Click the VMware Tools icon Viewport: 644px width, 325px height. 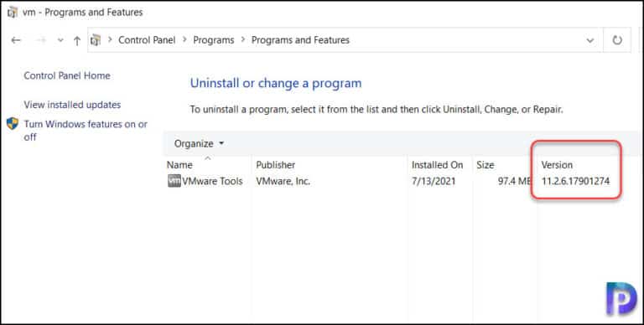pos(174,181)
